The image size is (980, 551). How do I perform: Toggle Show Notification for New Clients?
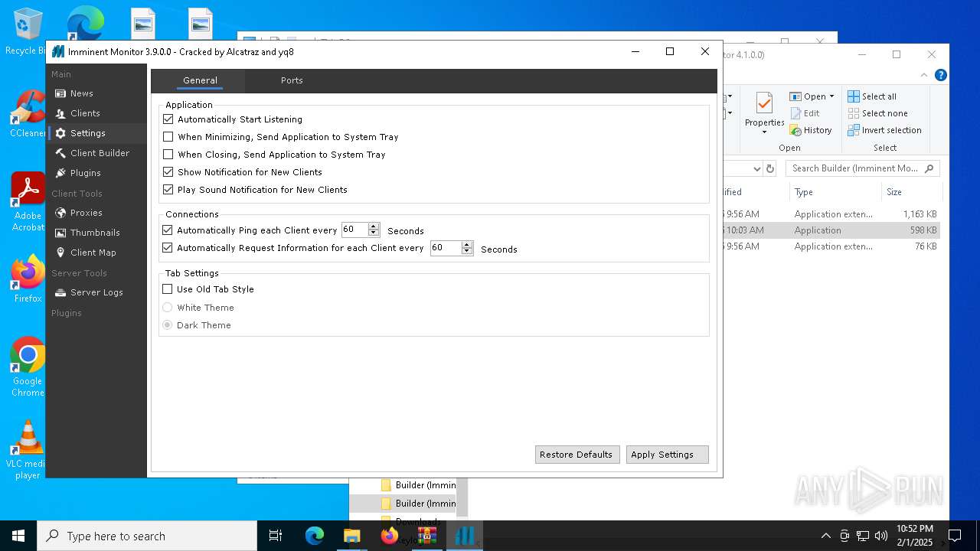pyautogui.click(x=168, y=172)
